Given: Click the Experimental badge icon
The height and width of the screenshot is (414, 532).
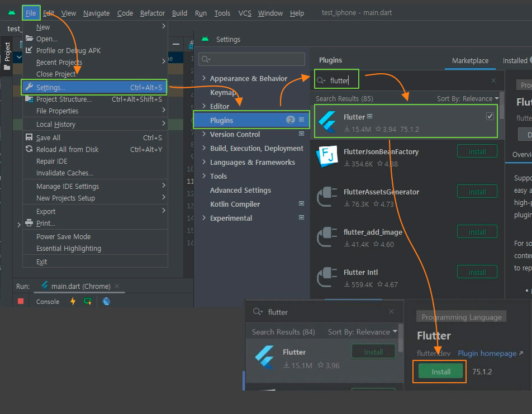Looking at the screenshot, I should (x=301, y=217).
